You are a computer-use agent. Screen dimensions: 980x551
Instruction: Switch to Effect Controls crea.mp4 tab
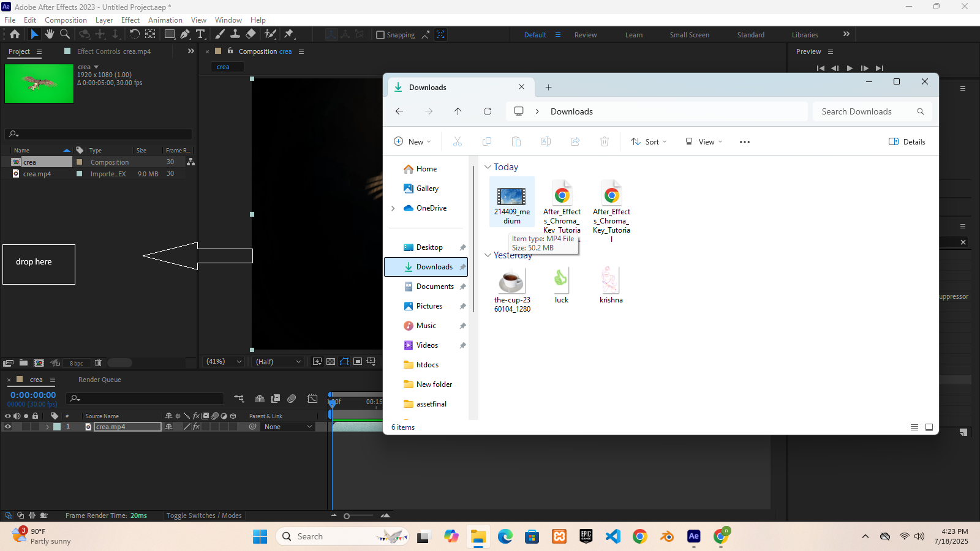coord(114,51)
